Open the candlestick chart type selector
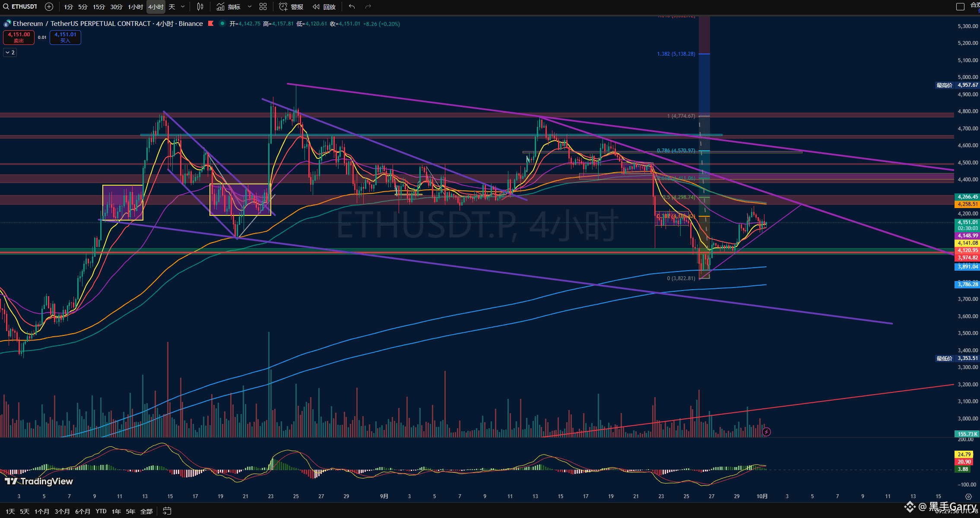 [x=200, y=6]
